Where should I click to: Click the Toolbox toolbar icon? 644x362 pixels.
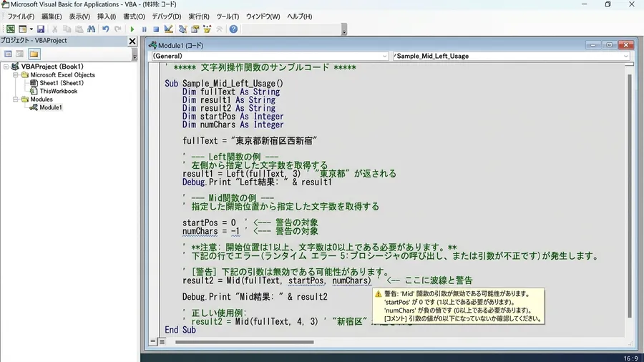[220, 29]
